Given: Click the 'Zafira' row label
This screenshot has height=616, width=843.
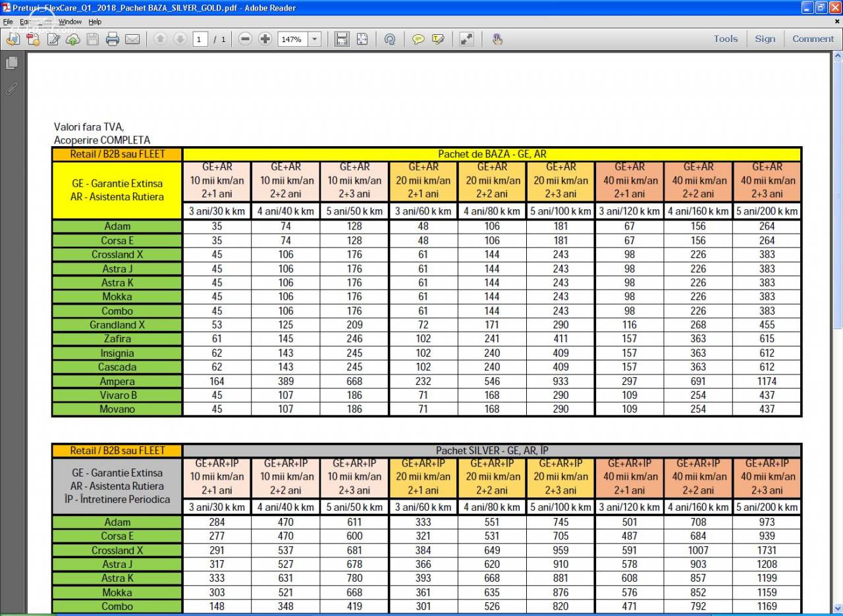Looking at the screenshot, I should click(x=117, y=339).
